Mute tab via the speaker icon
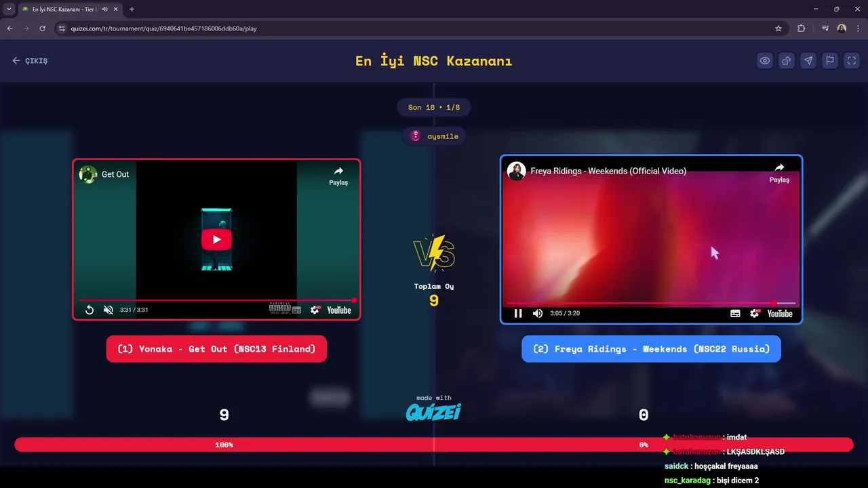The height and width of the screenshot is (488, 868). click(105, 9)
